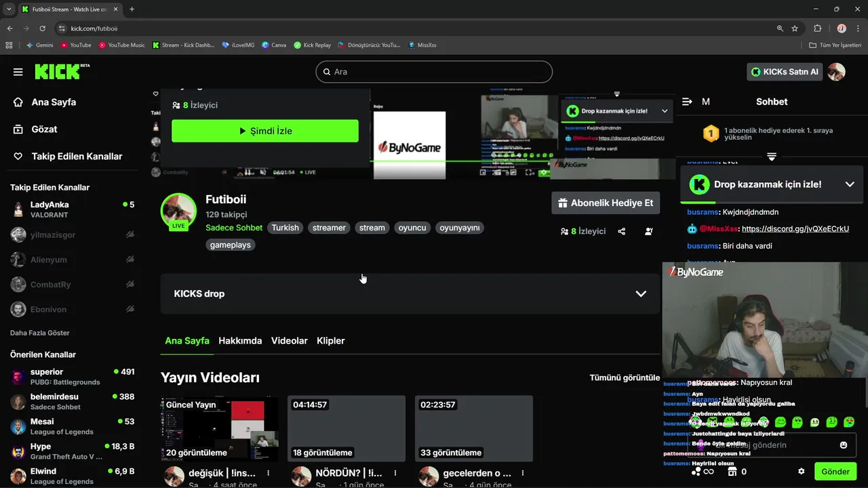Click the Gönder send button
Viewport: 868px width, 488px height.
tap(835, 472)
